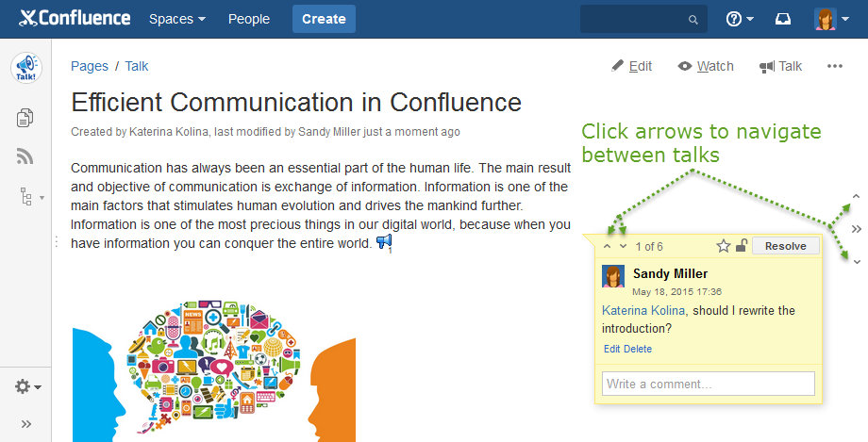Viewport: 868px width, 442px height.
Task: Open the user profile avatar dropdown
Action: click(831, 19)
